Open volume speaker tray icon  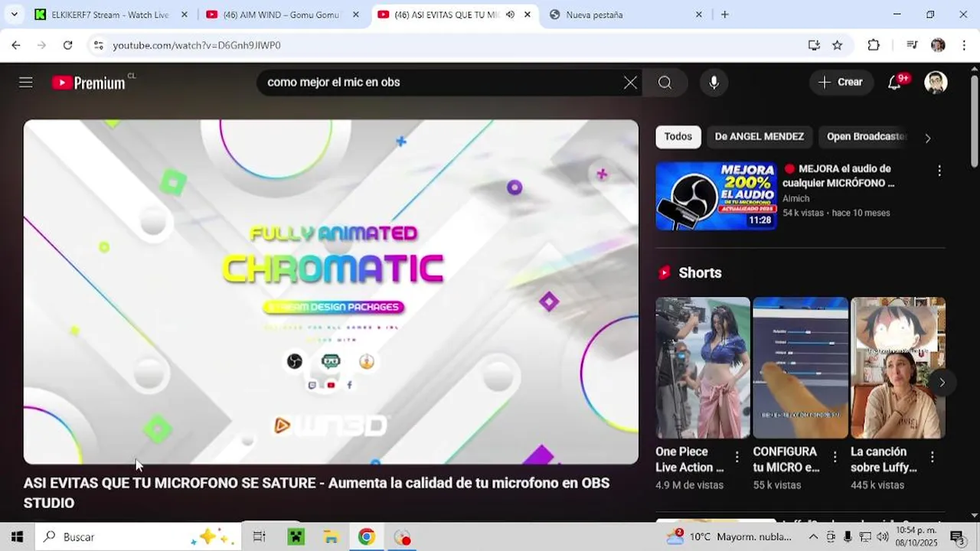pos(882,536)
